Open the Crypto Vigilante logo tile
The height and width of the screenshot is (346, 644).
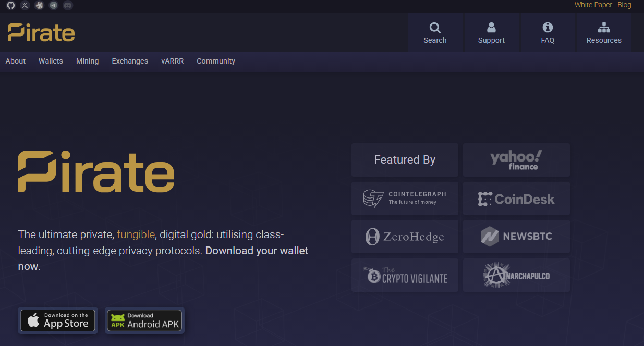[405, 275]
